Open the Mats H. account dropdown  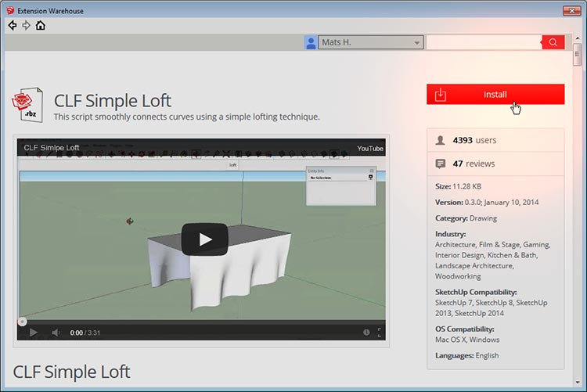[371, 42]
